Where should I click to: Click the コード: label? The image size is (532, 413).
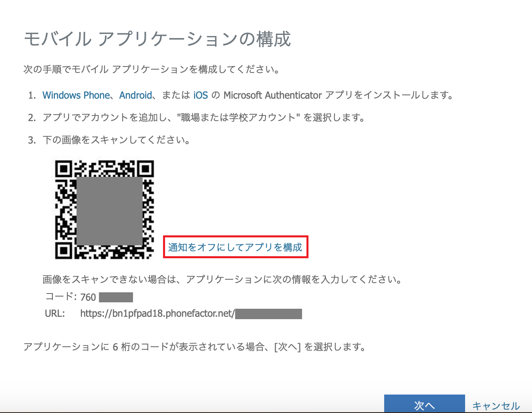coord(61,297)
